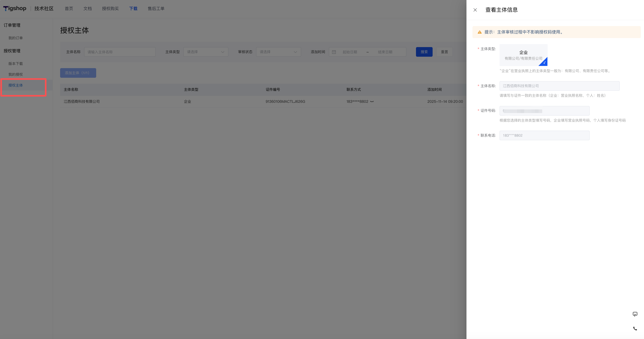
Task: Click the 起始日期 start date field
Action: tap(350, 52)
